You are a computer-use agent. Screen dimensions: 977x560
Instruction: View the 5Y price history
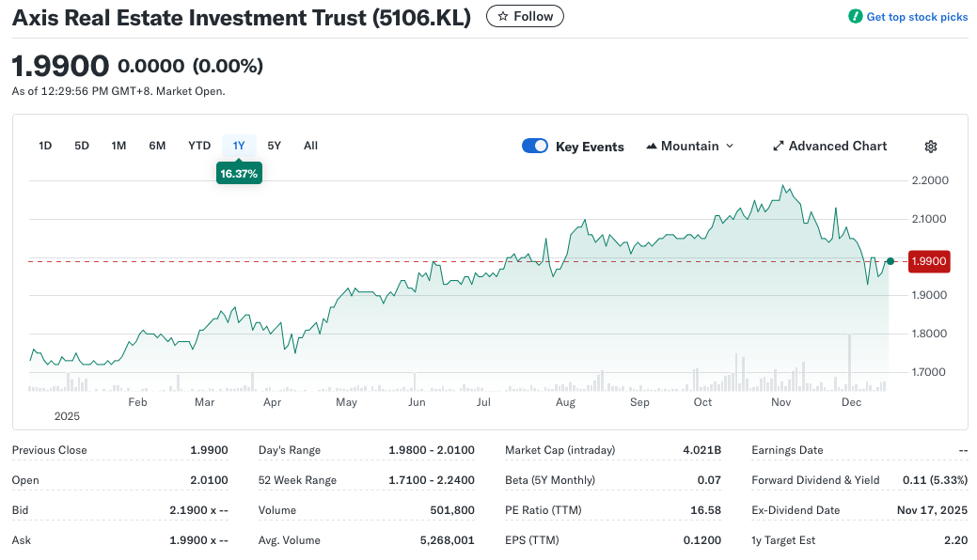(x=274, y=146)
